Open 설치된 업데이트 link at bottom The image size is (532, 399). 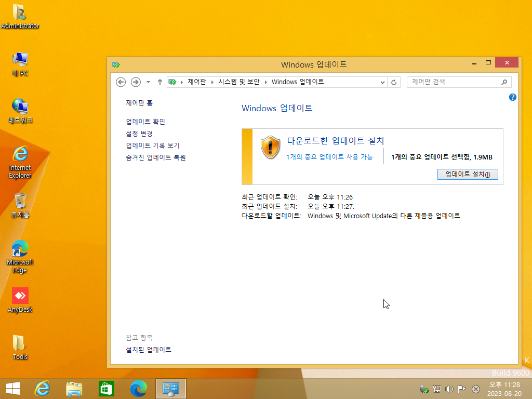pyautogui.click(x=148, y=350)
